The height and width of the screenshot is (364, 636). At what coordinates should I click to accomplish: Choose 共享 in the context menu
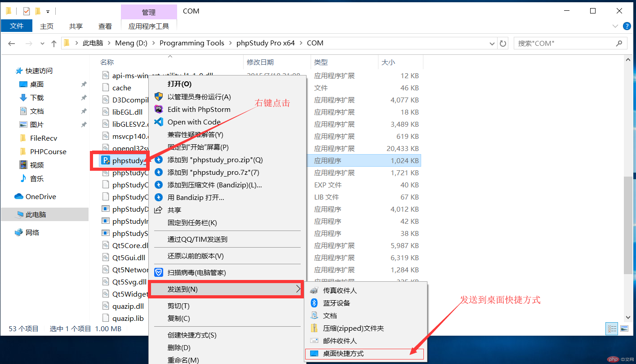point(227,210)
